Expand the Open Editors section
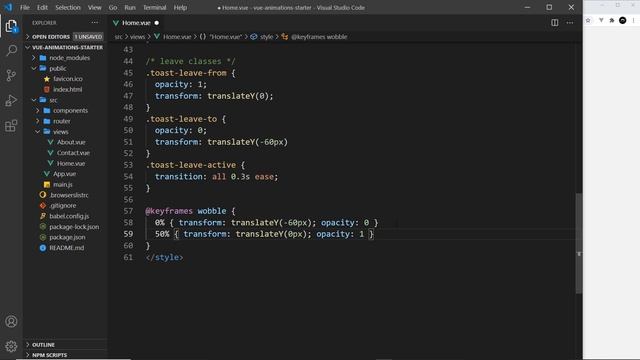The image size is (640, 360). point(51,37)
